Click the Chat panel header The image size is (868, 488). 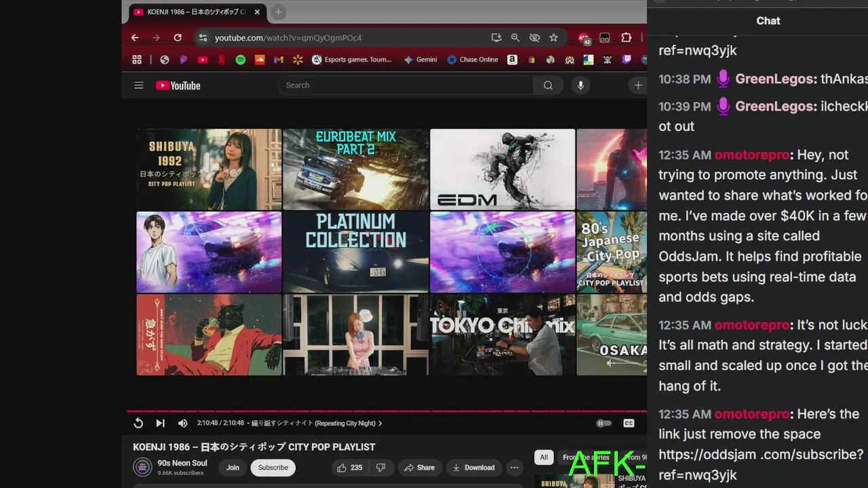point(768,21)
